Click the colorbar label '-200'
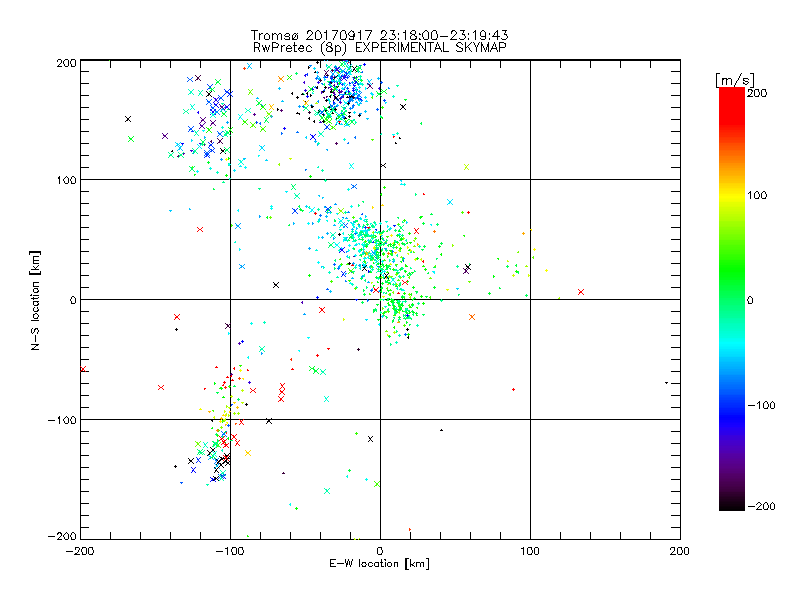The image size is (800, 600). (761, 507)
